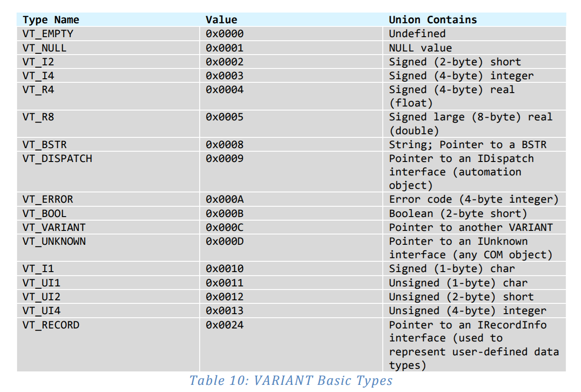The width and height of the screenshot is (581, 392).
Task: Click "String; Pointer to a BSTR" description
Action: click(x=467, y=145)
